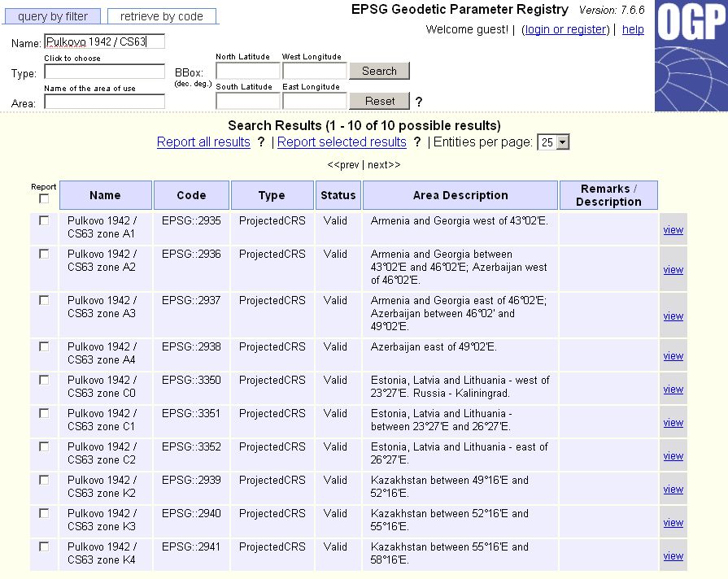
Task: Click the EPSG Geodetic Parameter Registry title
Action: (x=460, y=10)
